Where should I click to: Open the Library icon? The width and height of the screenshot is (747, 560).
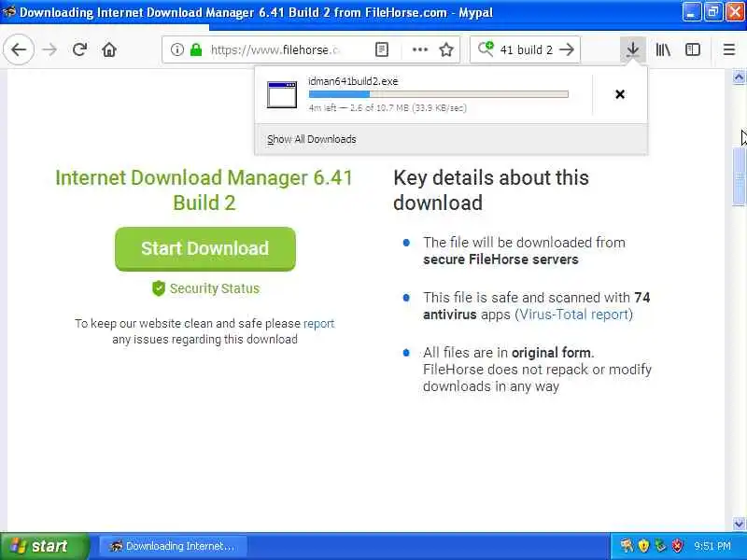(x=663, y=49)
